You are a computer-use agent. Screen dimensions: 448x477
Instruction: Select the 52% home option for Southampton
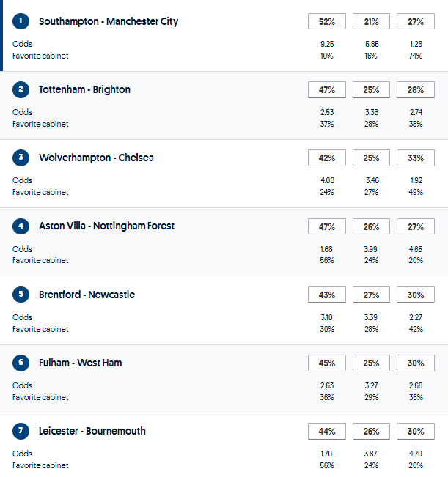(x=327, y=22)
